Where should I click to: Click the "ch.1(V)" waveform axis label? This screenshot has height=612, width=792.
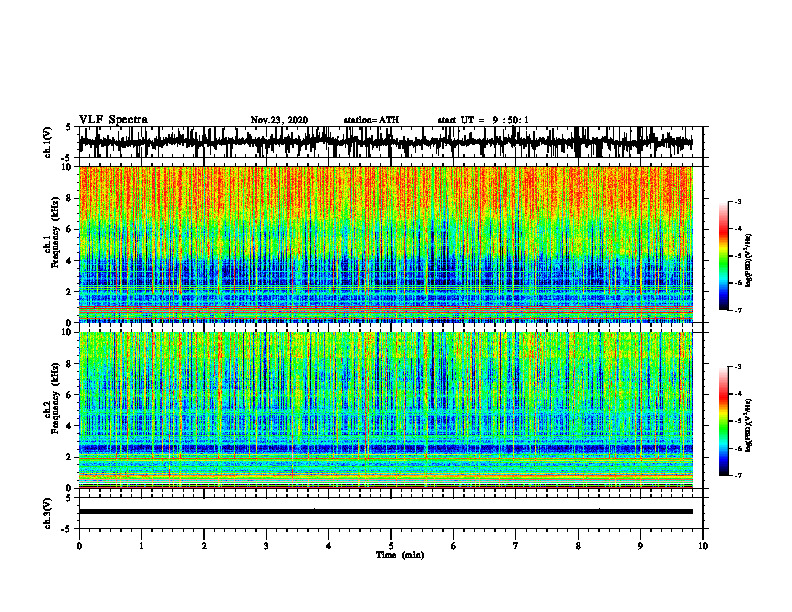(x=48, y=142)
